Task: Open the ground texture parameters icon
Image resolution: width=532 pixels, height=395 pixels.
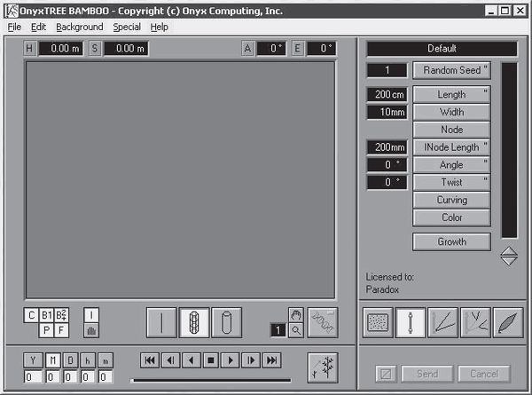Action: [x=376, y=322]
